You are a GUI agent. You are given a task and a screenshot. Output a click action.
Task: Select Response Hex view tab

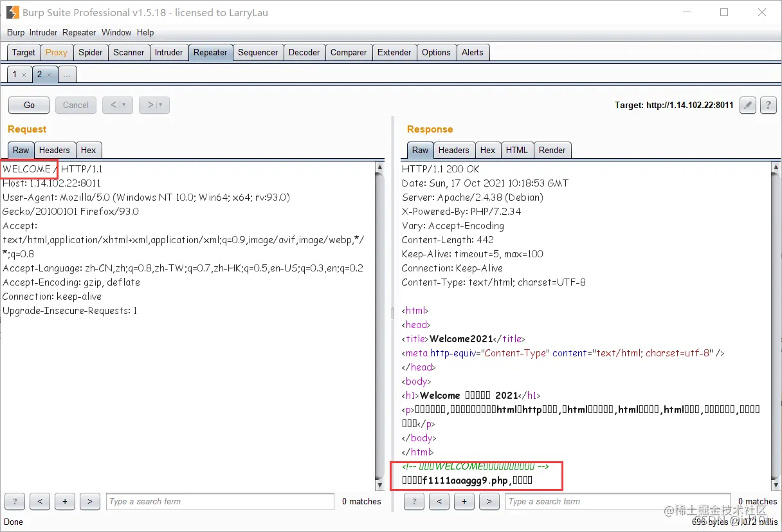(x=488, y=150)
